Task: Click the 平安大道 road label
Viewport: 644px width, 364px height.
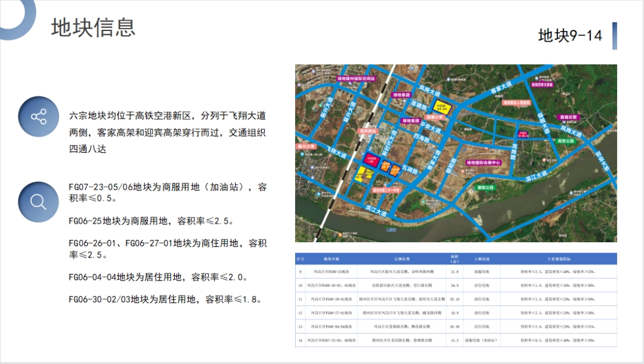Action: click(430, 127)
